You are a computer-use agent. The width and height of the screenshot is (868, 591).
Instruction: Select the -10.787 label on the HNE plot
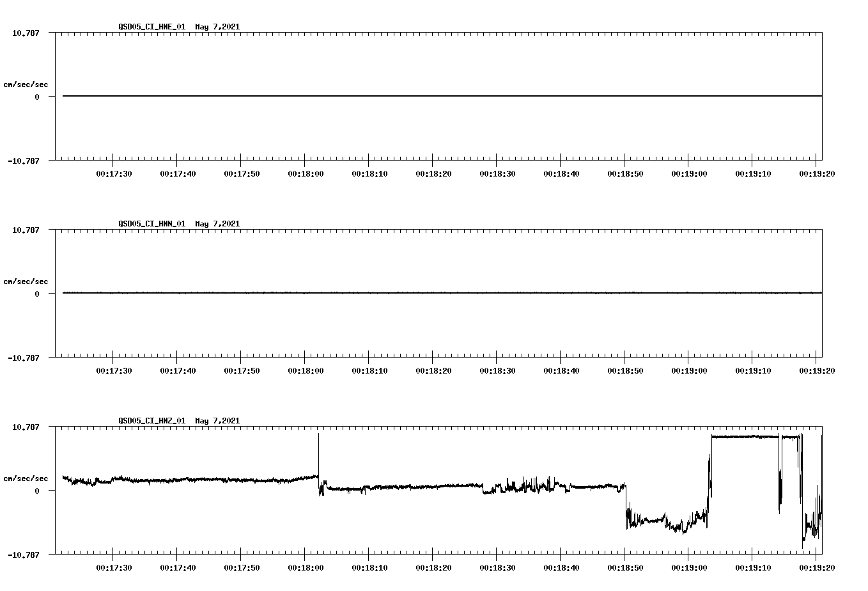point(22,162)
